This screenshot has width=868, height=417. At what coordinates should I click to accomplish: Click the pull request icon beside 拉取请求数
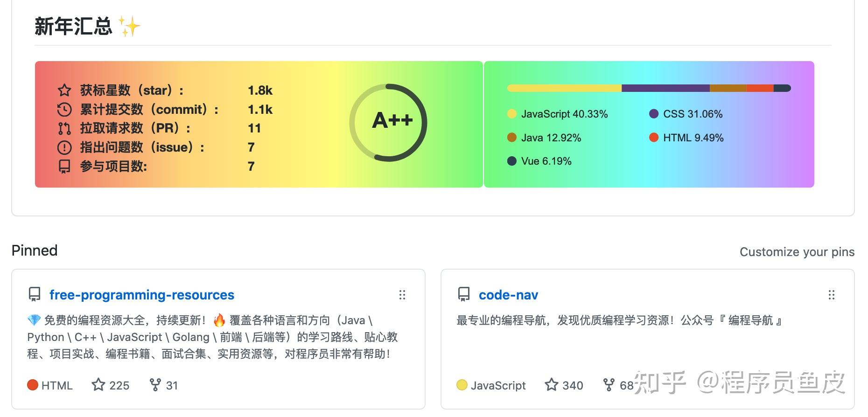[x=64, y=128]
